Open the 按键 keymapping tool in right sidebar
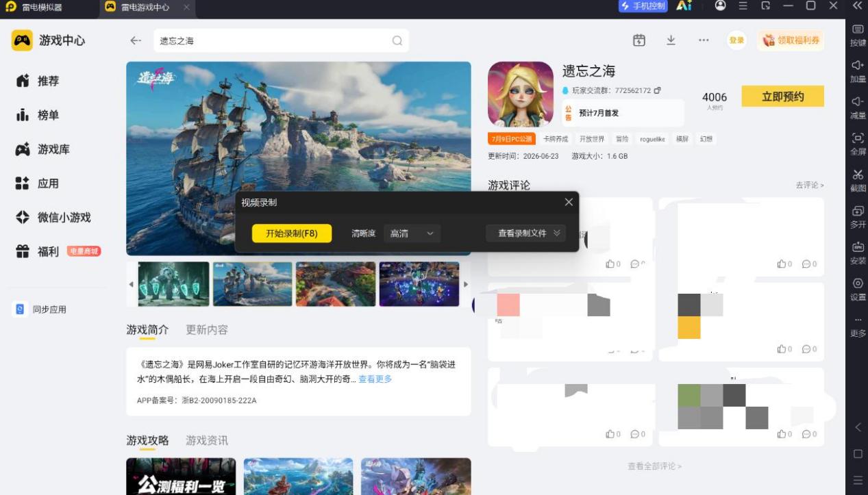The height and width of the screenshot is (495, 868). pyautogui.click(x=858, y=34)
